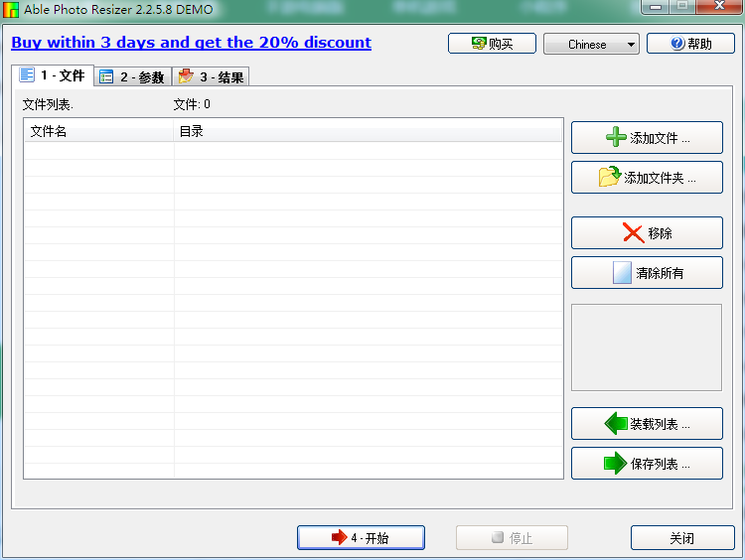Viewport: 745px width, 560px height.
Task: Minimize the Able Photo Resizer window
Action: (x=656, y=7)
